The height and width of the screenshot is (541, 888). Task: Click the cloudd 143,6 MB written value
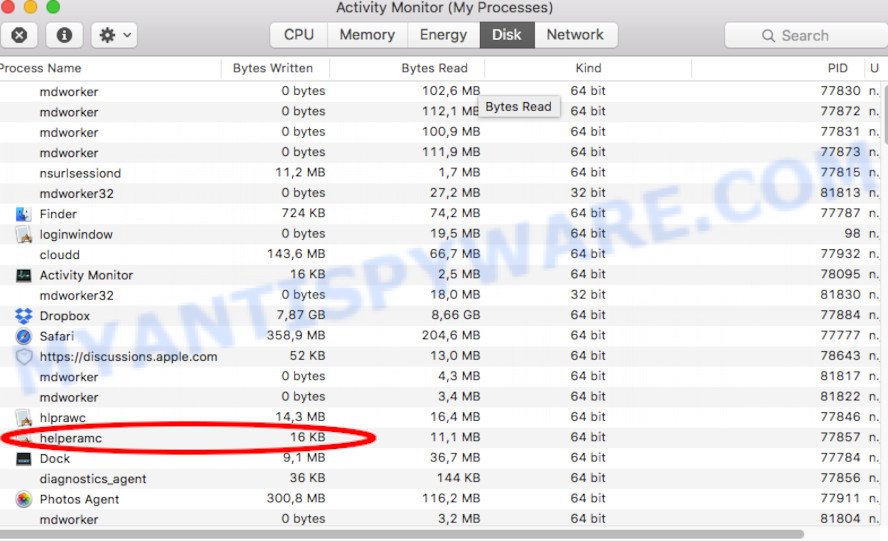[296, 254]
